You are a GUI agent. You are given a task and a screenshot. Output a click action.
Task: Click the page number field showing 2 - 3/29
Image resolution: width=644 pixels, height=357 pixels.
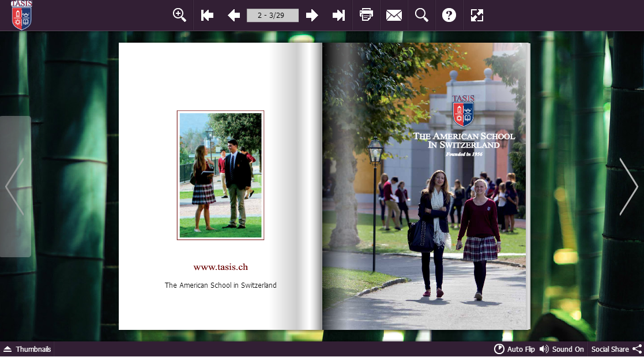click(x=272, y=16)
